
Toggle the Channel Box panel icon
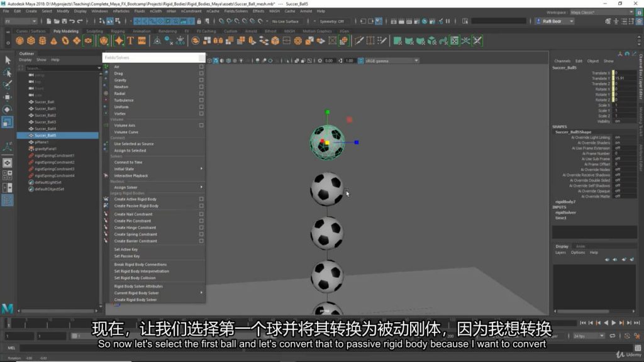[639, 21]
